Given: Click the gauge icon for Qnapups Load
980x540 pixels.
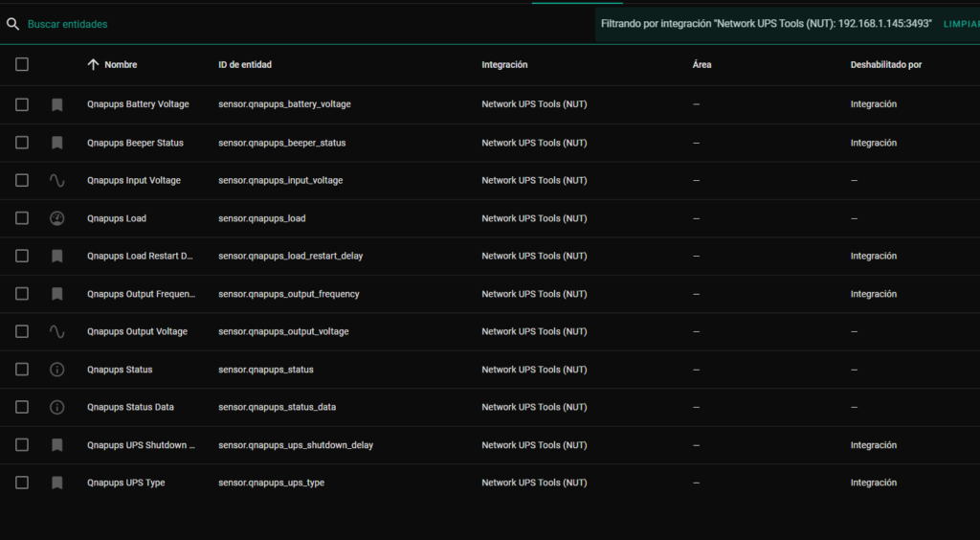Looking at the screenshot, I should [57, 218].
